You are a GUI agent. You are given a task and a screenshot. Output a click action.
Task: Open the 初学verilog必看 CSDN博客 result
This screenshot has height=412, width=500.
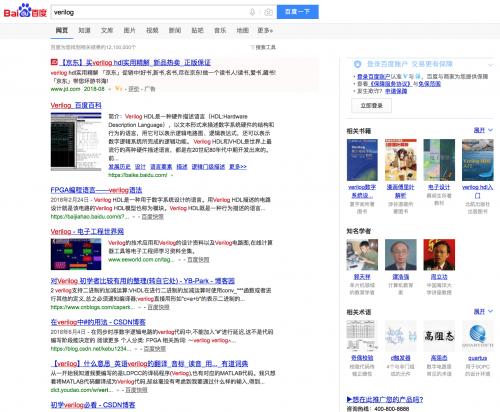point(93,405)
